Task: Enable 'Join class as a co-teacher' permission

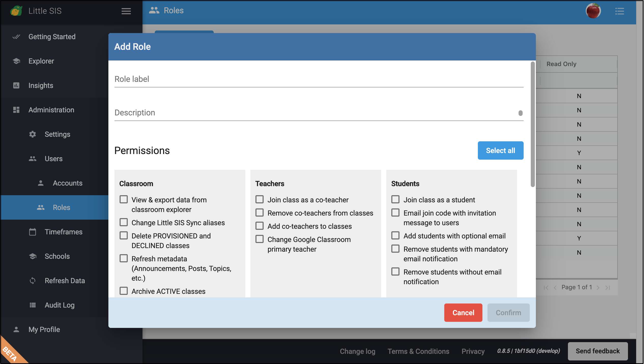Action: pyautogui.click(x=259, y=200)
